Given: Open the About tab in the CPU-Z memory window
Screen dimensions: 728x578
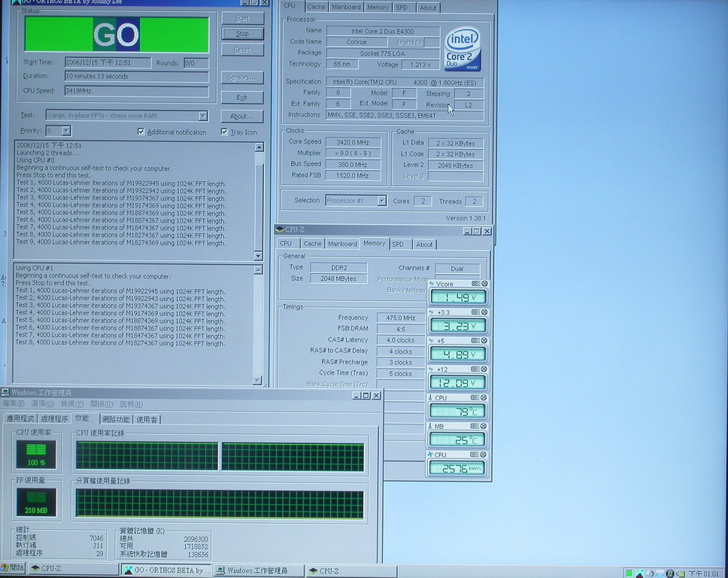Looking at the screenshot, I should coord(424,244).
